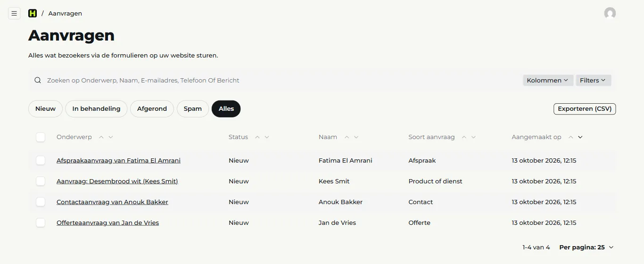The height and width of the screenshot is (264, 644).
Task: Open the user avatar menu
Action: pyautogui.click(x=610, y=13)
